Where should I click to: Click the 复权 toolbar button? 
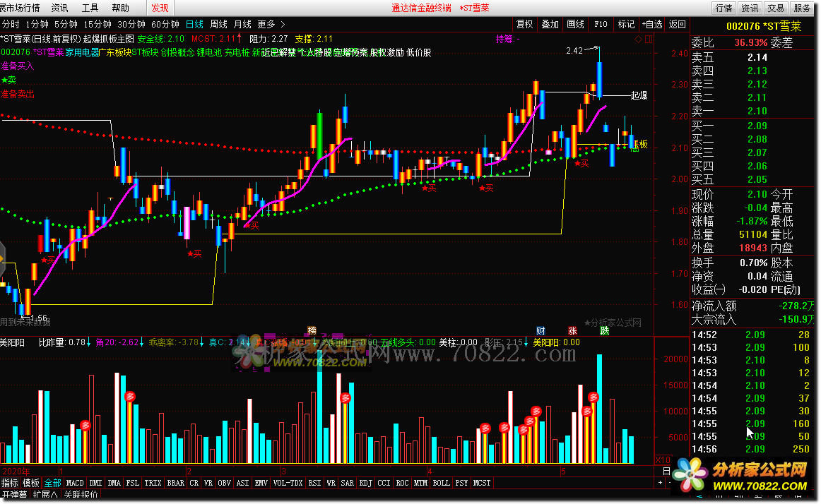pyautogui.click(x=524, y=24)
